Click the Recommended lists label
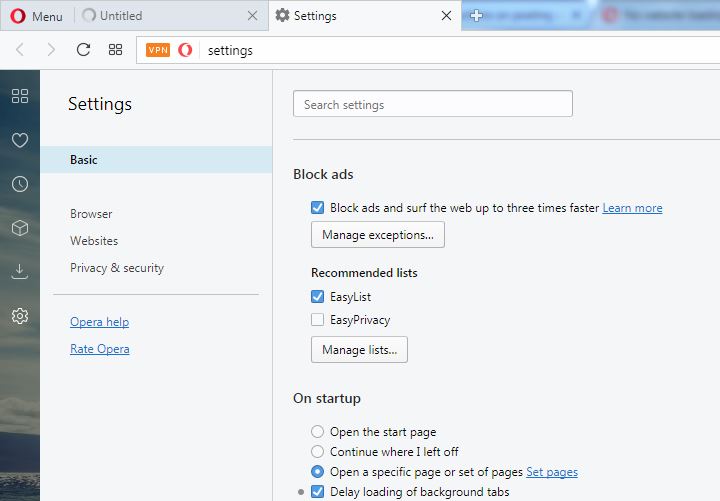The width and height of the screenshot is (720, 501). pos(364,273)
